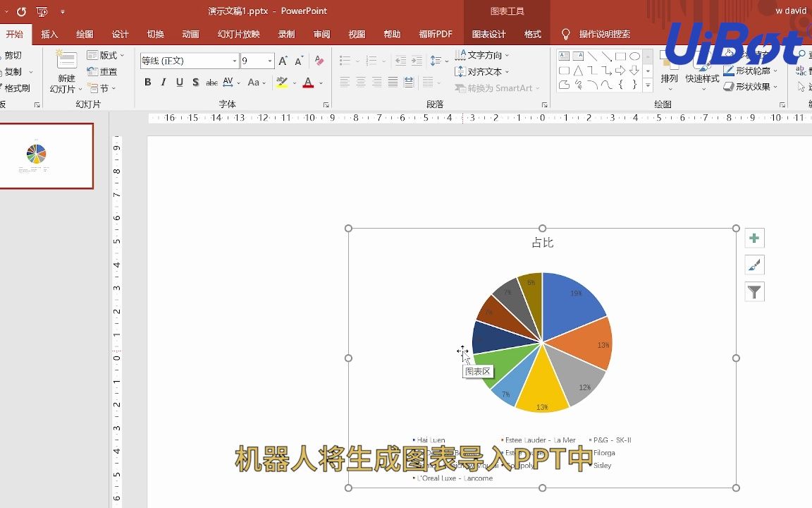Select the Bold formatting icon

147,83
